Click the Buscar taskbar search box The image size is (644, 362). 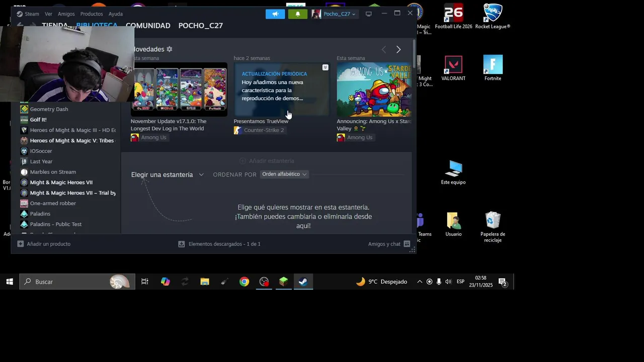pyautogui.click(x=77, y=282)
